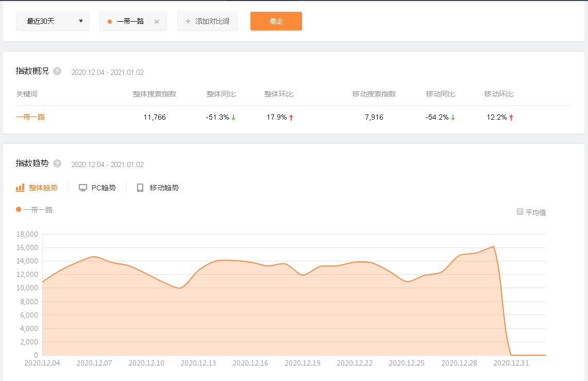
Task: Click the bar chart icon for 整体趋势
Action: 20,188
